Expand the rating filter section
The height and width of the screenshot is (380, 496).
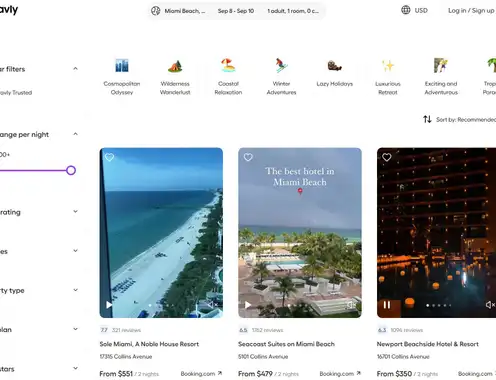click(x=75, y=211)
